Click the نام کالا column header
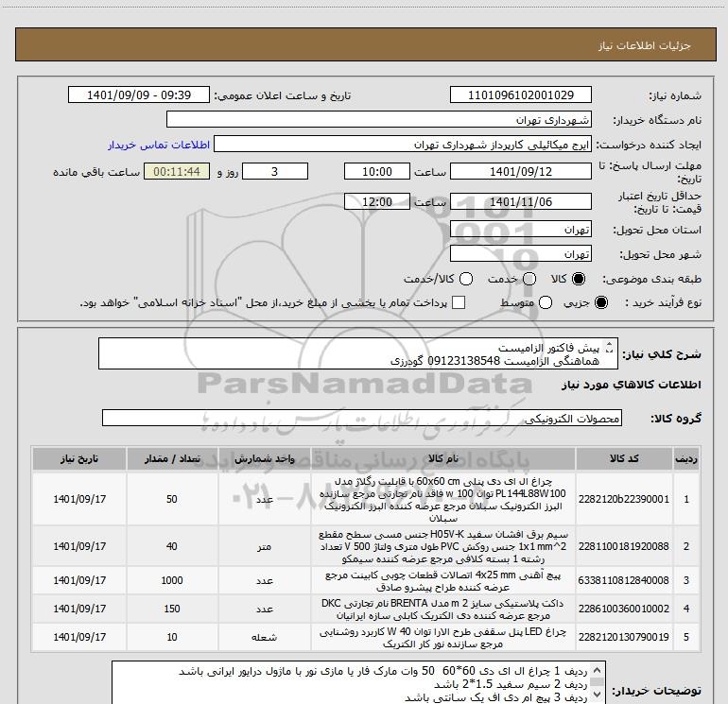This screenshot has width=728, height=704. point(443,458)
